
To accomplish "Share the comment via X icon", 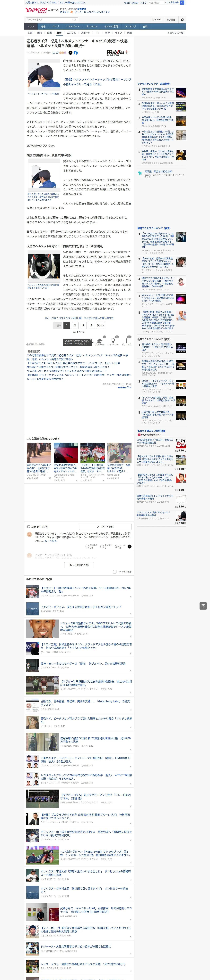I will (x=130, y=546).
